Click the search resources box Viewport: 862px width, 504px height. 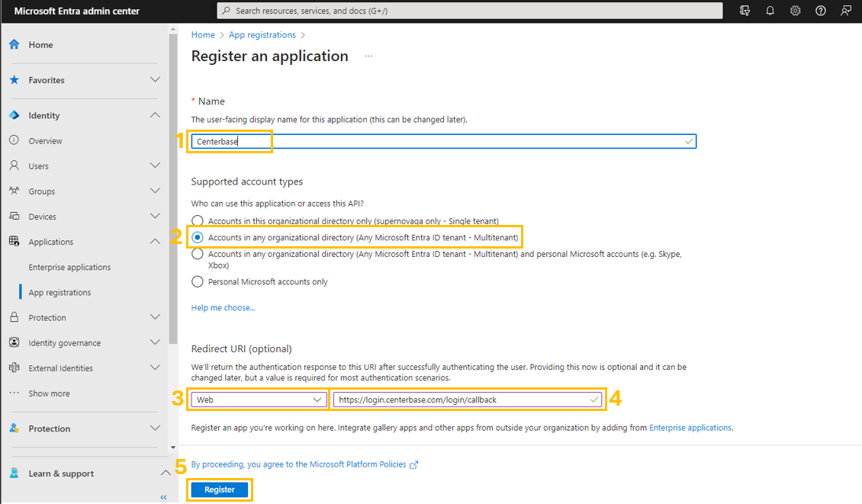[x=470, y=11]
